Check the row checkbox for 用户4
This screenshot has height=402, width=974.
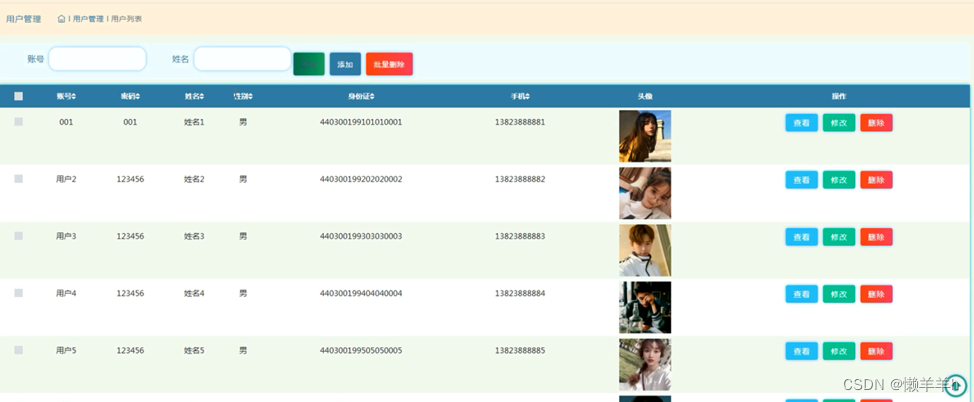[19, 293]
